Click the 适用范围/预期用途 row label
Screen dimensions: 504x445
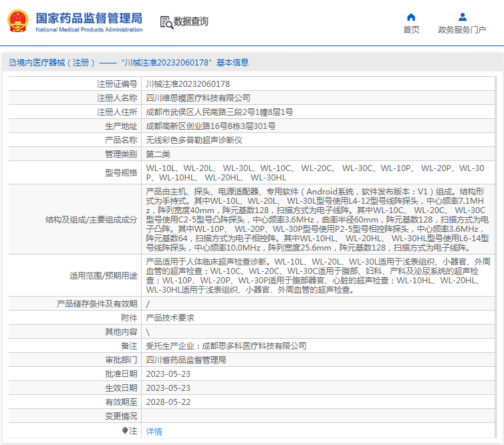pos(104,276)
